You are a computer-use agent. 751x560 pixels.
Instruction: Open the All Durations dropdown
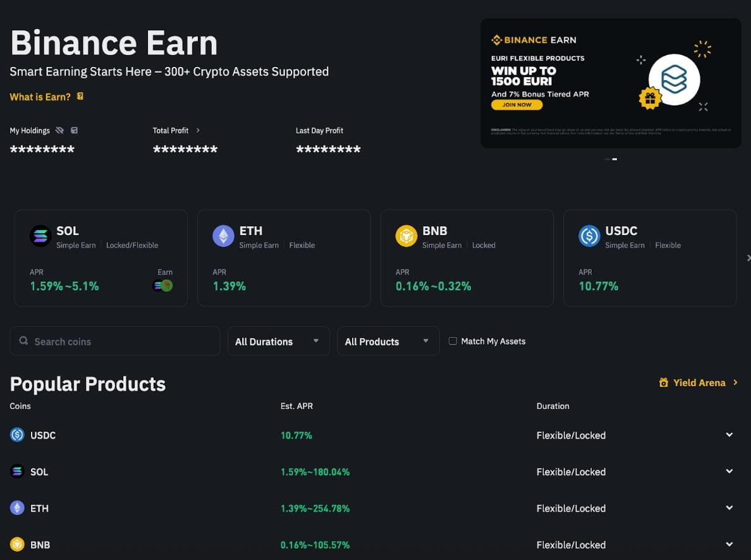click(x=278, y=341)
